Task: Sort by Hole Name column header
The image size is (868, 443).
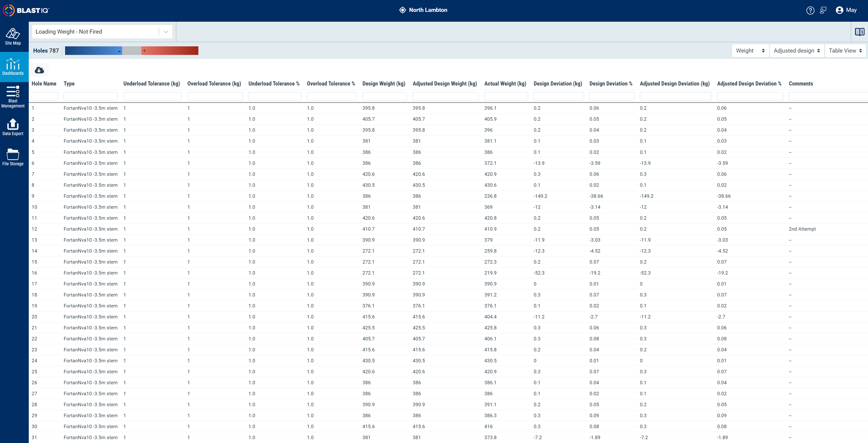Action: [44, 83]
